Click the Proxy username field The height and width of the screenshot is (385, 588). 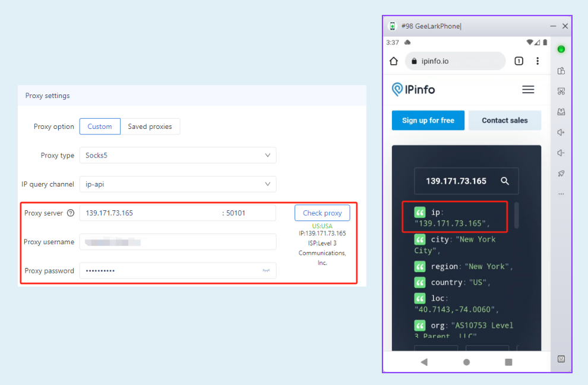178,242
